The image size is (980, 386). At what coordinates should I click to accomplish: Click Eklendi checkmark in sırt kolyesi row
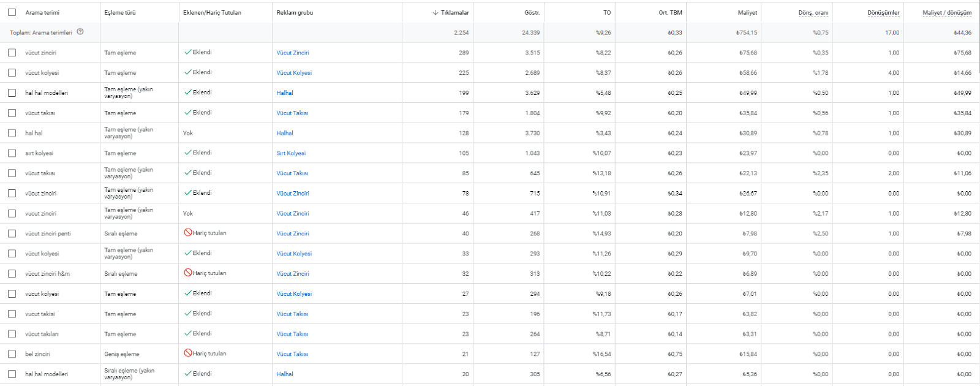188,153
